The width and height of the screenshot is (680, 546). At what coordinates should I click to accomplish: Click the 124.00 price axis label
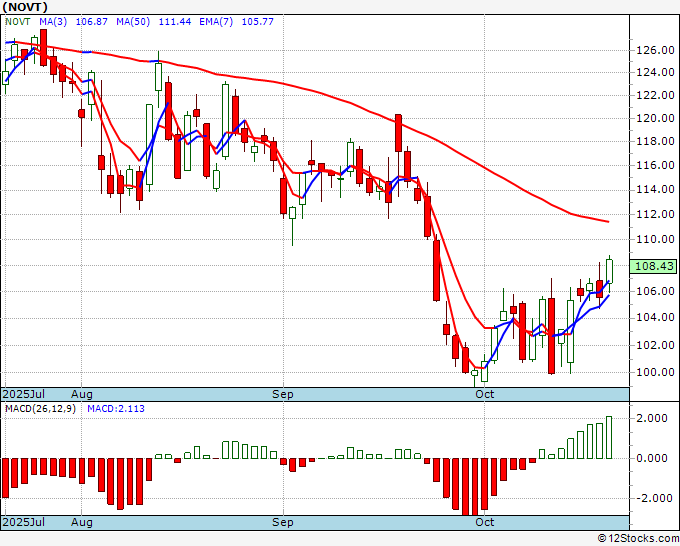(x=655, y=72)
